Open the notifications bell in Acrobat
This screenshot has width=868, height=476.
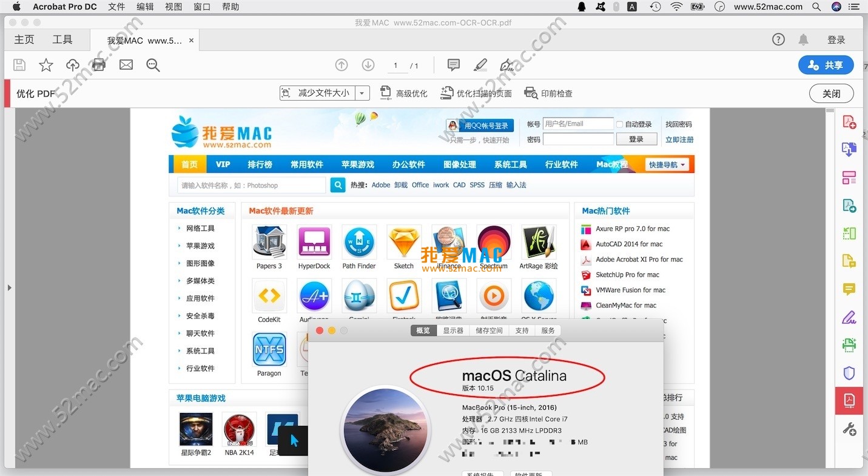coord(803,39)
